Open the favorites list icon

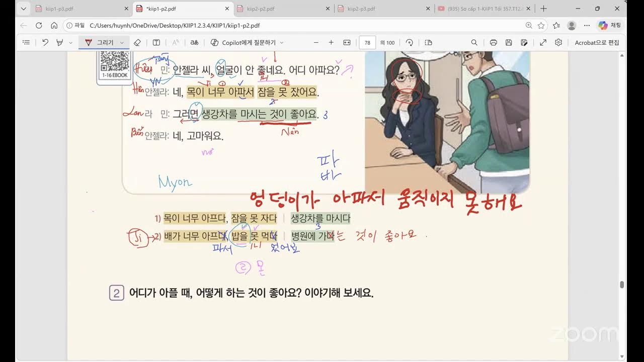[x=556, y=25]
